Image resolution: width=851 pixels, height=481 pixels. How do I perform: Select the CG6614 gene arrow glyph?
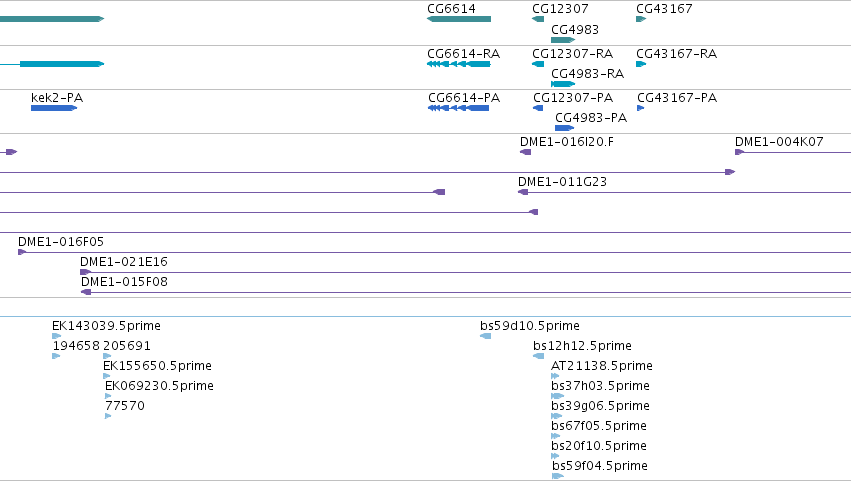459,19
